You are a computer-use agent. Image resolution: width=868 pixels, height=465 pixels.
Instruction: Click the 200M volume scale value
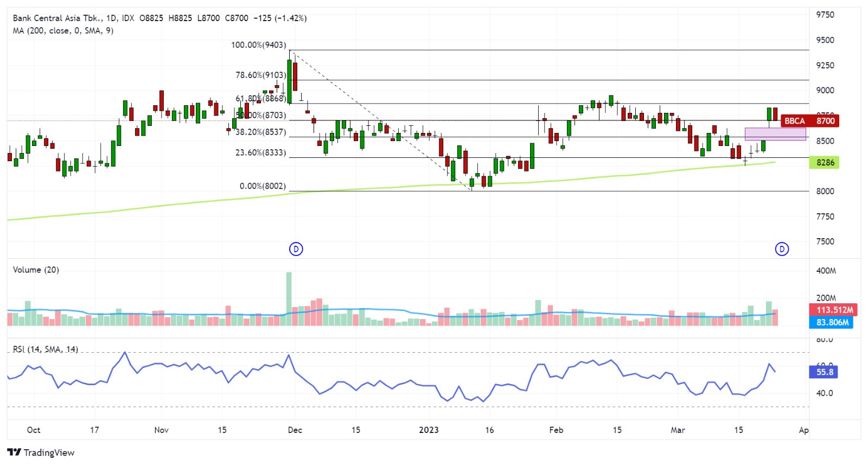coord(826,298)
